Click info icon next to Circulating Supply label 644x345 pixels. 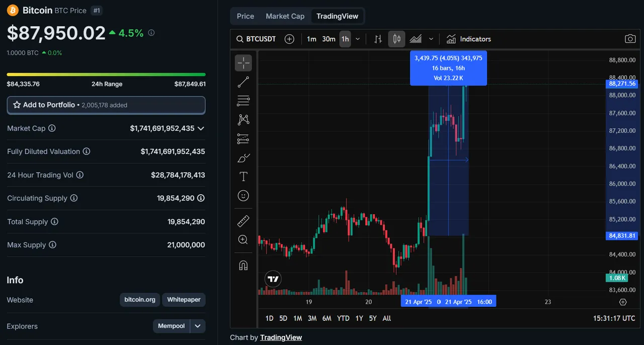click(73, 198)
